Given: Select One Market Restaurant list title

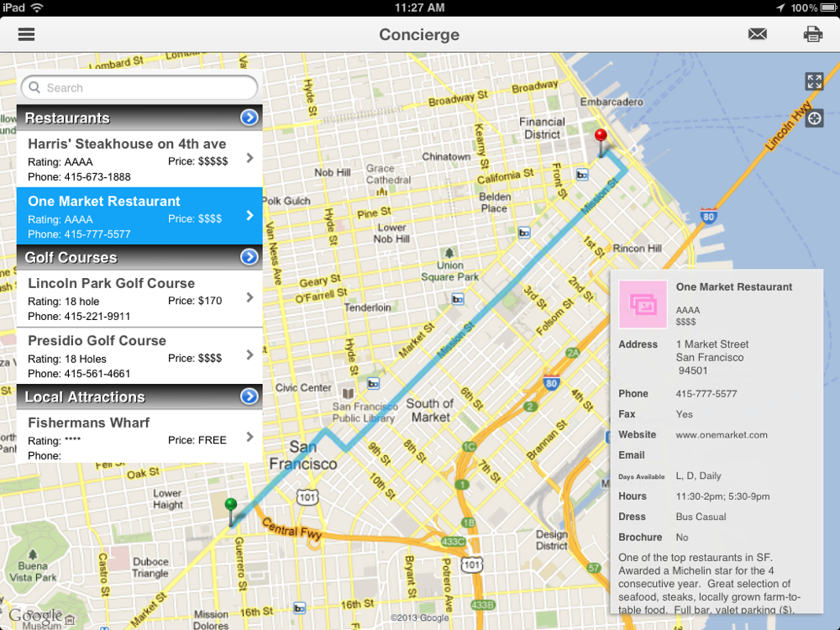Looking at the screenshot, I should tap(104, 201).
